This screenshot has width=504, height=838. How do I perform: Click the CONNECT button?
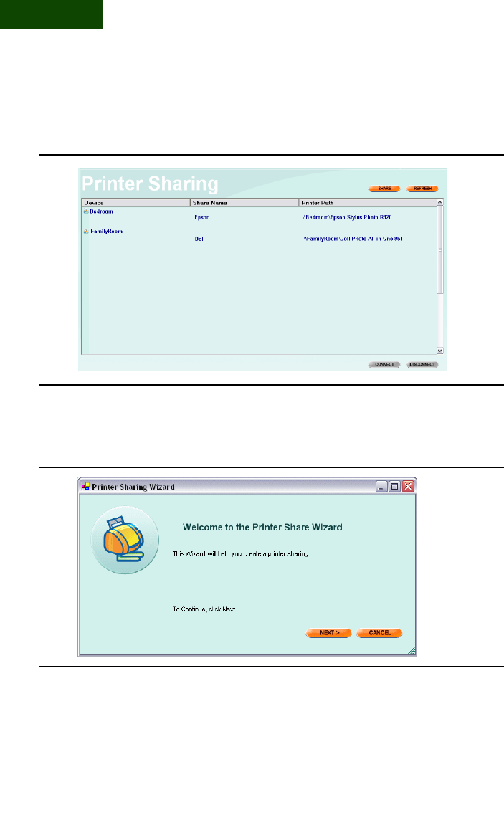[384, 364]
